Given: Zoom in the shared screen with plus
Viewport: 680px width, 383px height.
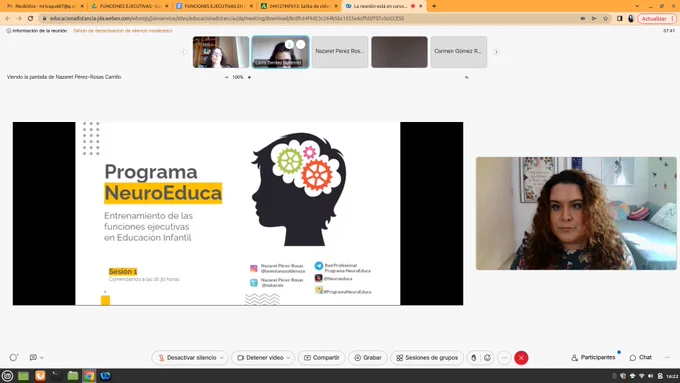Looking at the screenshot, I should (249, 77).
